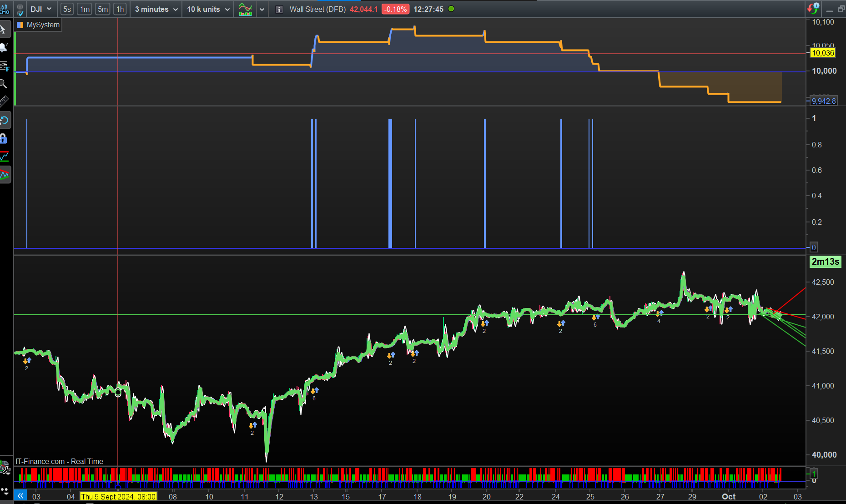Click the IT-Finance.com - Real Time label
Image resolution: width=846 pixels, height=504 pixels.
tap(59, 461)
